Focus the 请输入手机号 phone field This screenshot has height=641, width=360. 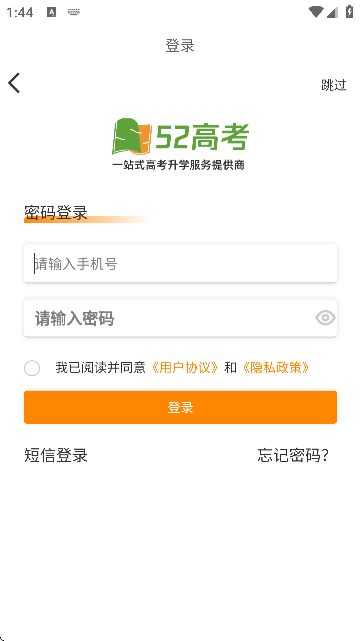[180, 263]
